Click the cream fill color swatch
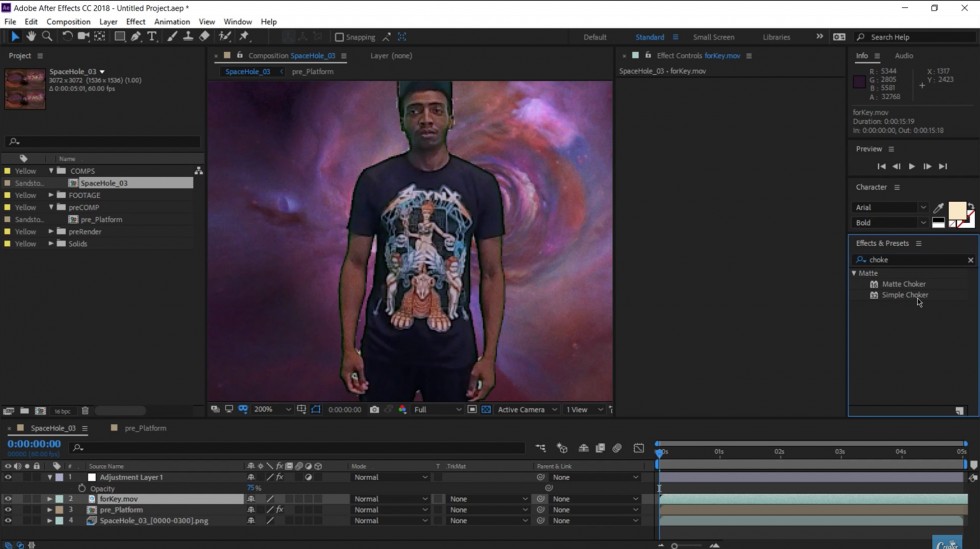The image size is (980, 549). pyautogui.click(x=956, y=211)
